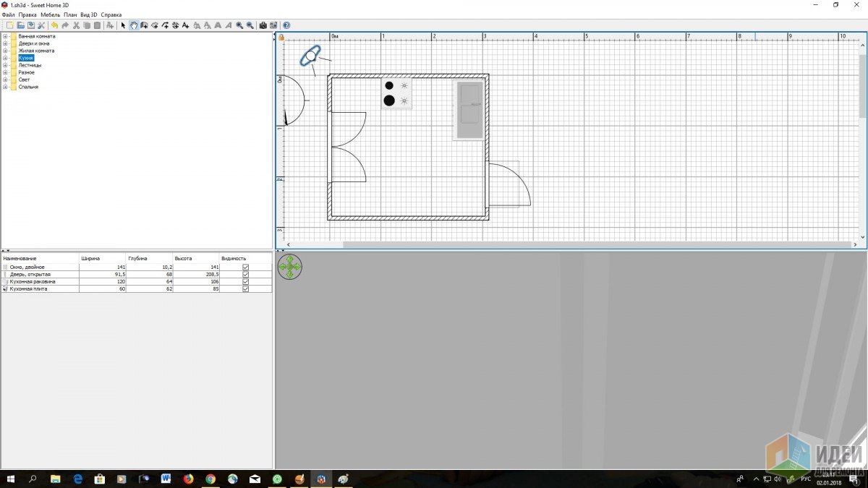This screenshot has width=868, height=488.
Task: Open the Windows Start menu
Action: click(11, 479)
